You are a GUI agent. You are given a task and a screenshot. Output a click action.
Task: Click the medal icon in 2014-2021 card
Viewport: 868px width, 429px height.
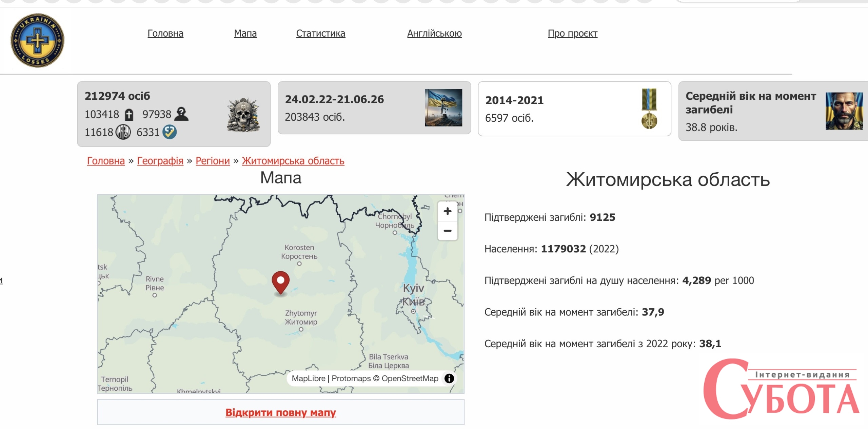(x=649, y=109)
